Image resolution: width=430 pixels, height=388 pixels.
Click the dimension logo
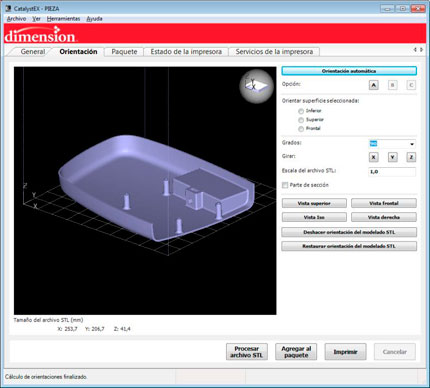pos(40,35)
